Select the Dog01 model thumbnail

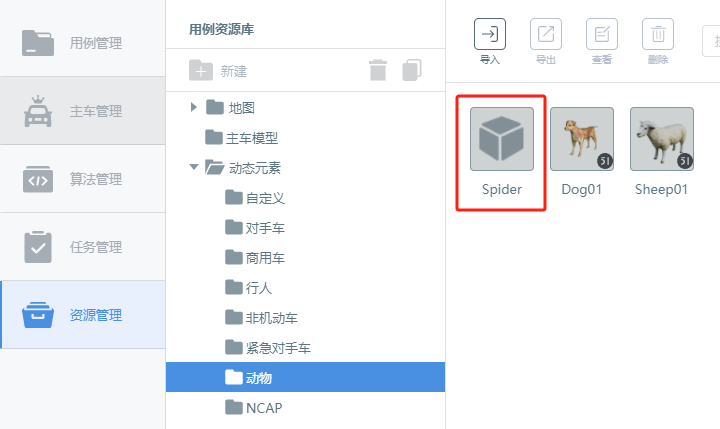coord(582,139)
